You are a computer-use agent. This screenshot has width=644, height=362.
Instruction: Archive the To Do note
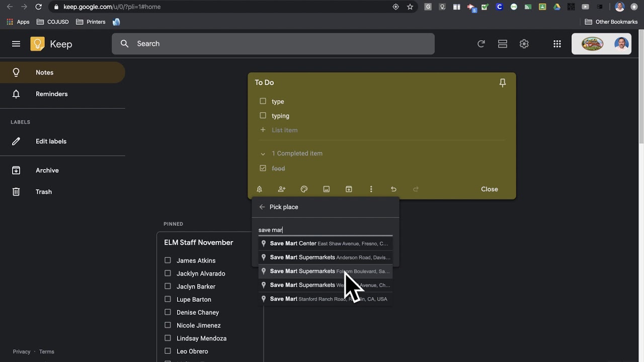[x=349, y=189]
